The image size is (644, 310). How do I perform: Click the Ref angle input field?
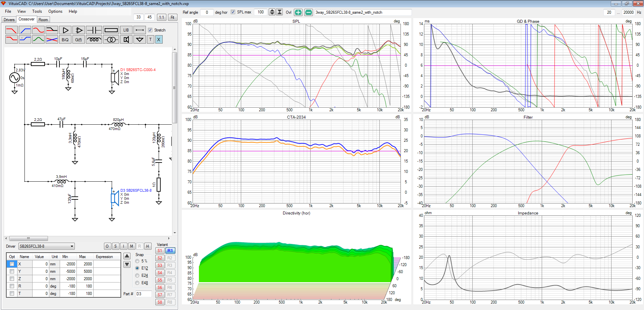click(x=207, y=12)
